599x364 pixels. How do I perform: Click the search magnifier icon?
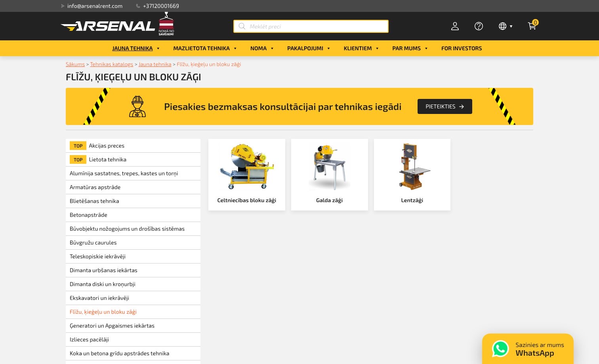tap(242, 26)
